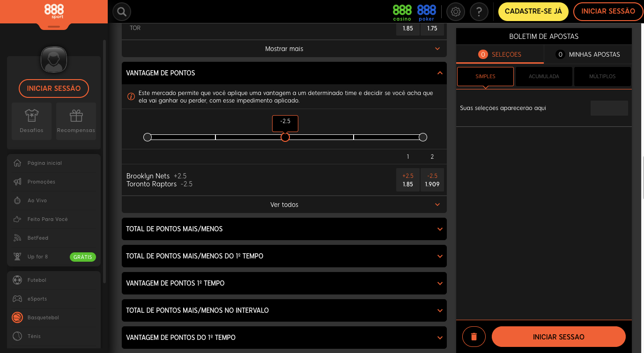This screenshot has width=644, height=353.
Task: Click the eSports gamepad icon
Action: tap(17, 299)
